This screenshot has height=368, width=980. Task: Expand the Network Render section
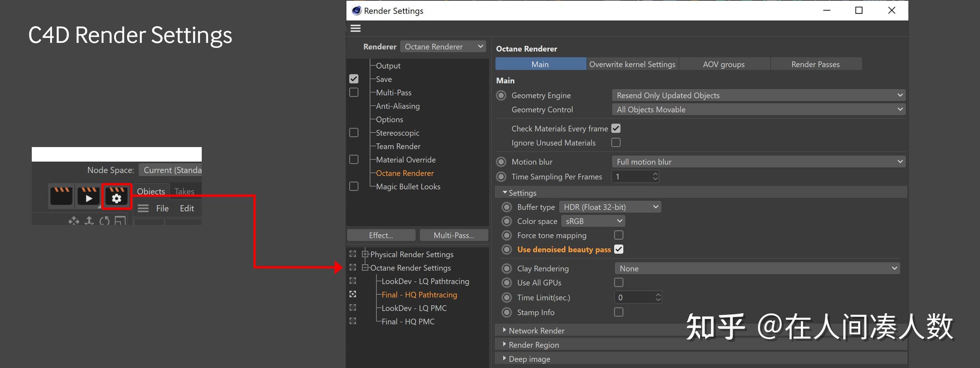pyautogui.click(x=505, y=330)
